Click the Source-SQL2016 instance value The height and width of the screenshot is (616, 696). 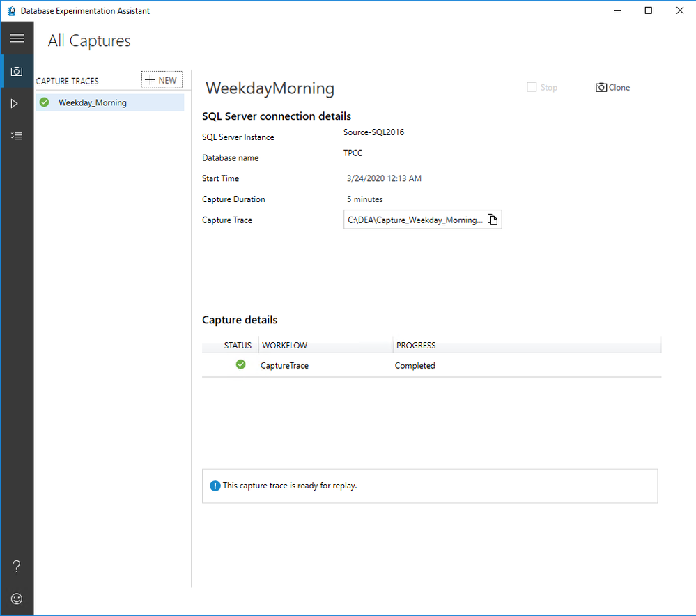(373, 132)
